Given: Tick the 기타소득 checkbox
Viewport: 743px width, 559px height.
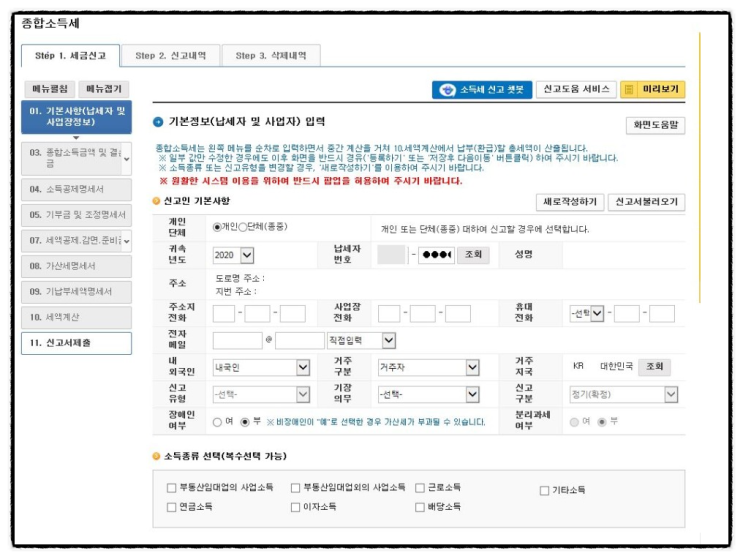Looking at the screenshot, I should 544,491.
